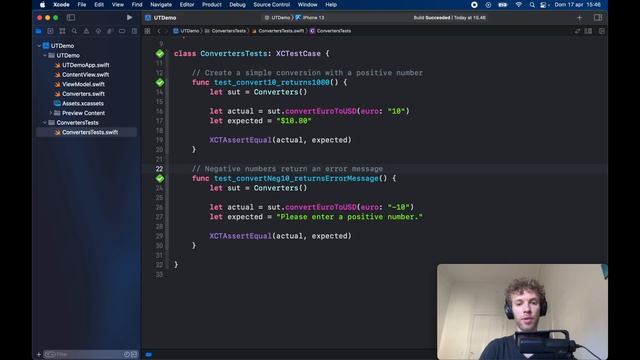Open the Issue navigator warning icon

click(x=86, y=31)
